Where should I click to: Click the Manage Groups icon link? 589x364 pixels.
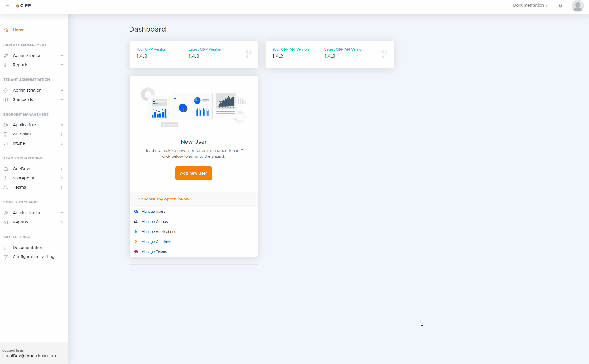136,221
